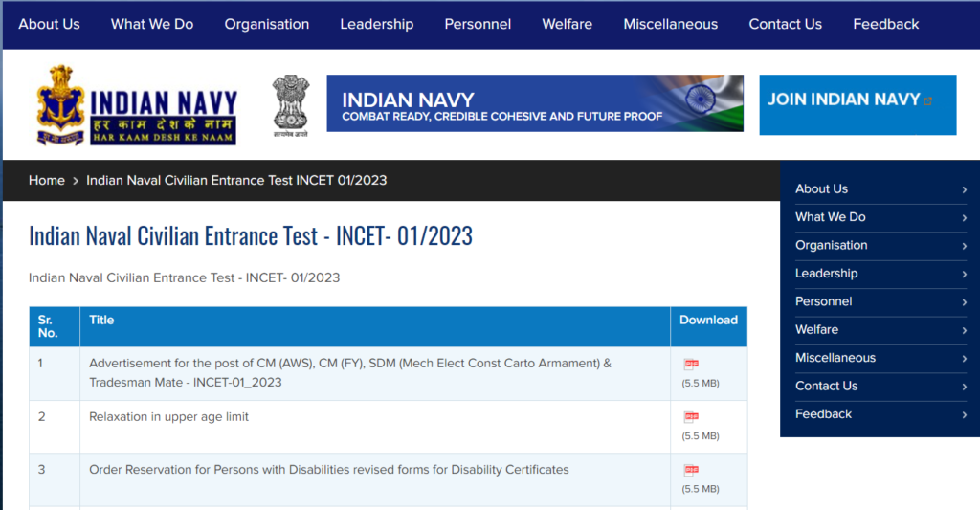Open Contact Us in top navigation
The width and height of the screenshot is (980, 510).
click(785, 24)
